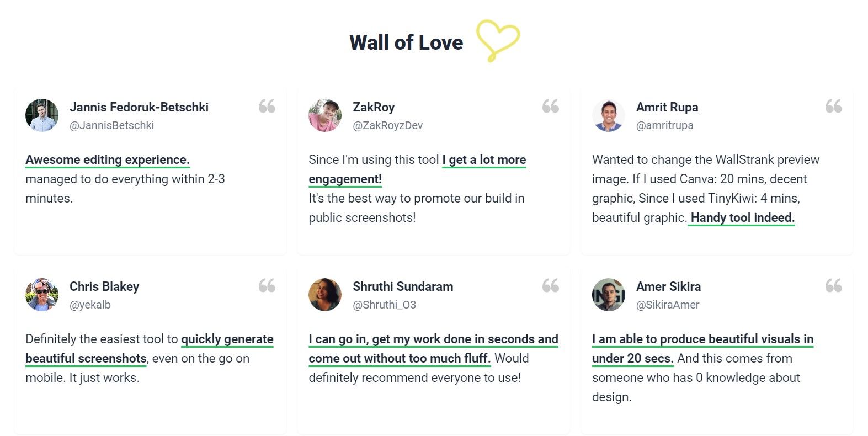Visit the @JannisBetschki handle
The height and width of the screenshot is (436, 868).
(x=111, y=125)
